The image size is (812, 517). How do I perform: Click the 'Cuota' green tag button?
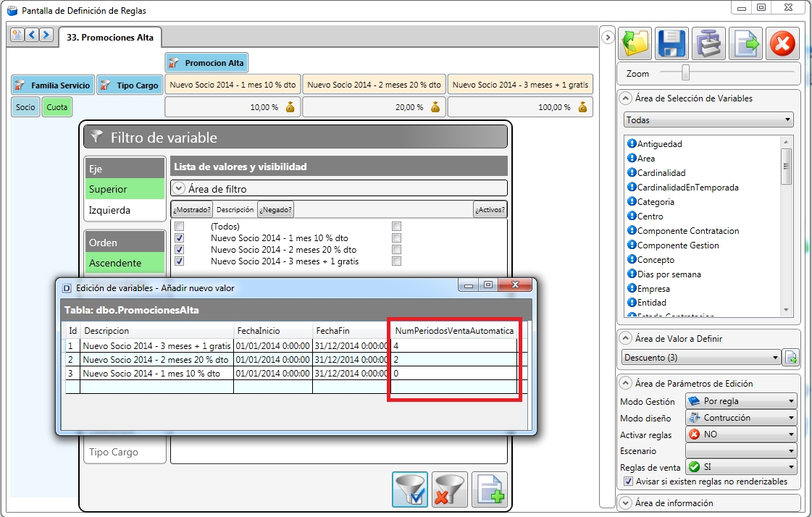[x=57, y=107]
